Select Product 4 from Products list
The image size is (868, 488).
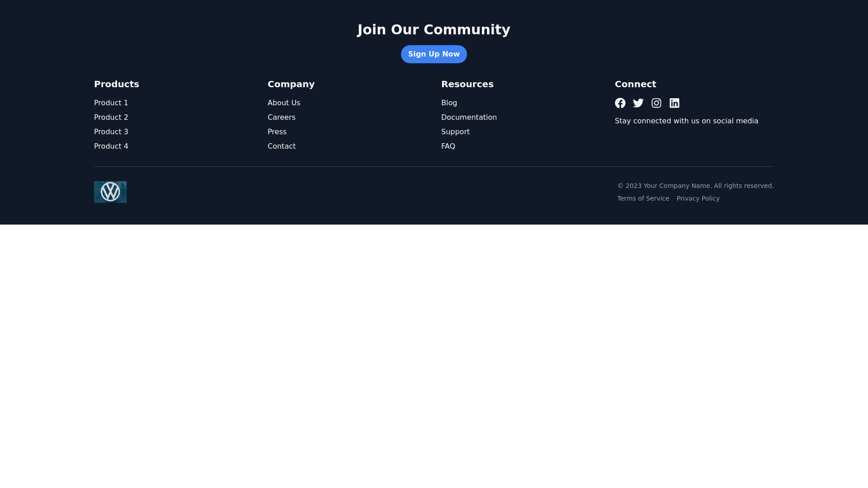point(111,146)
